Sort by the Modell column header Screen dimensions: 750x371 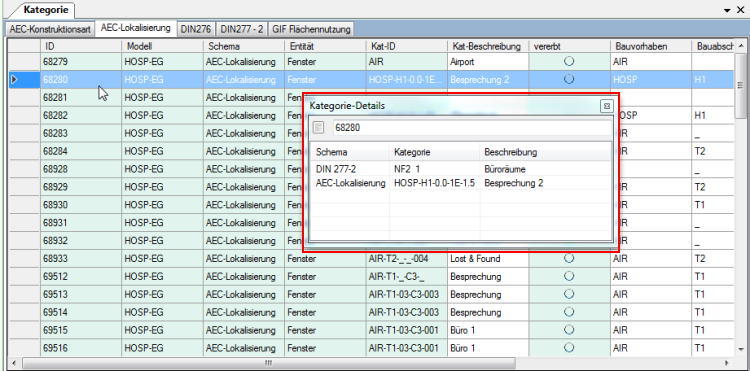coord(162,46)
